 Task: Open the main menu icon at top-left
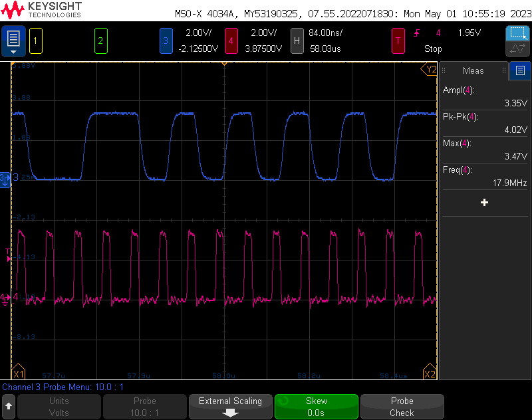click(13, 41)
